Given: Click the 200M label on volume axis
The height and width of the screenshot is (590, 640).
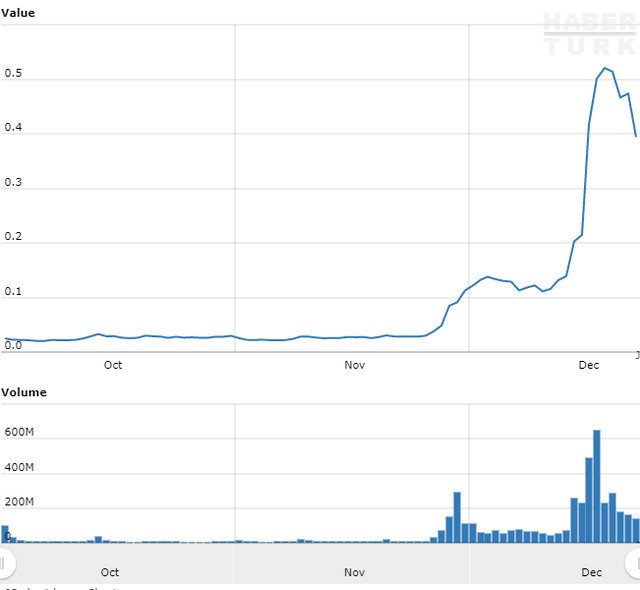Looking at the screenshot, I should (x=20, y=501).
